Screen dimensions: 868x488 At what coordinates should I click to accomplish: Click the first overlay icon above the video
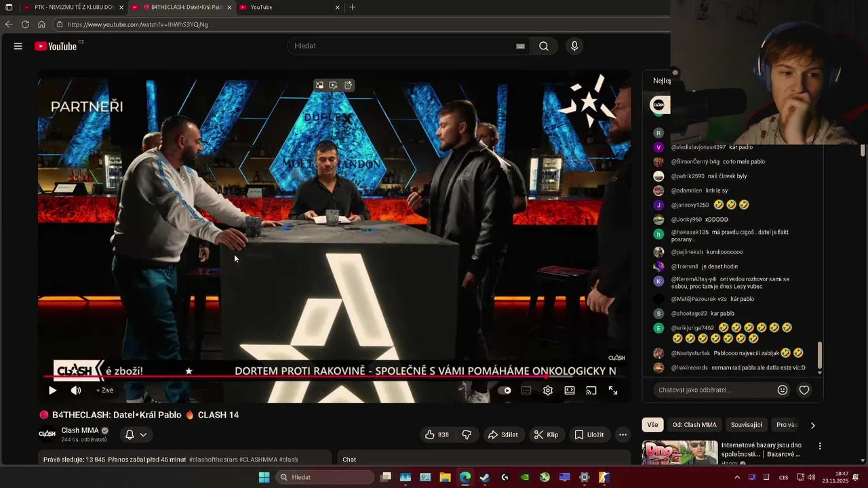click(x=319, y=85)
